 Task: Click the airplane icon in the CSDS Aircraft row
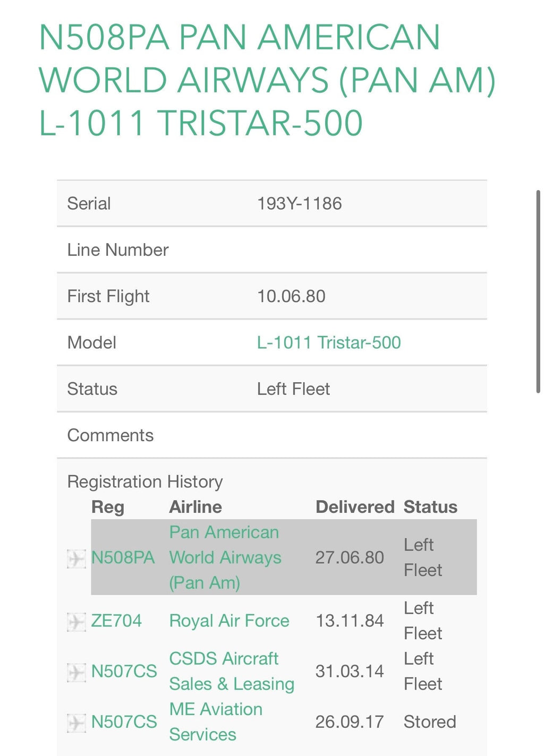point(76,672)
